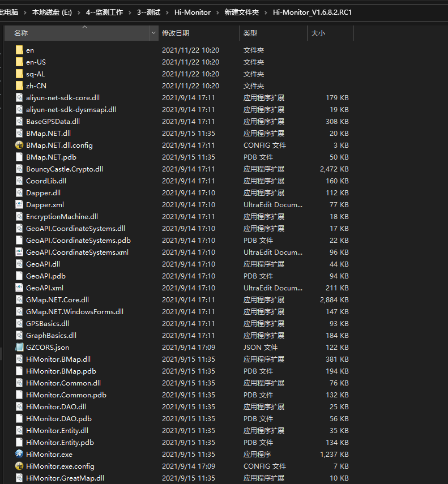This screenshot has height=484, width=448.
Task: Click the en-US folder icon
Action: point(19,62)
